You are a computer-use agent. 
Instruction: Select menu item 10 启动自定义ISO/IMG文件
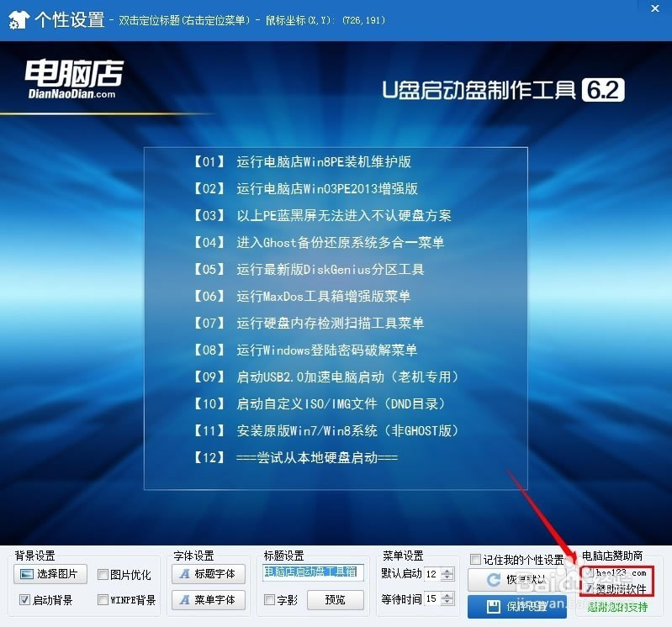[x=320, y=403]
